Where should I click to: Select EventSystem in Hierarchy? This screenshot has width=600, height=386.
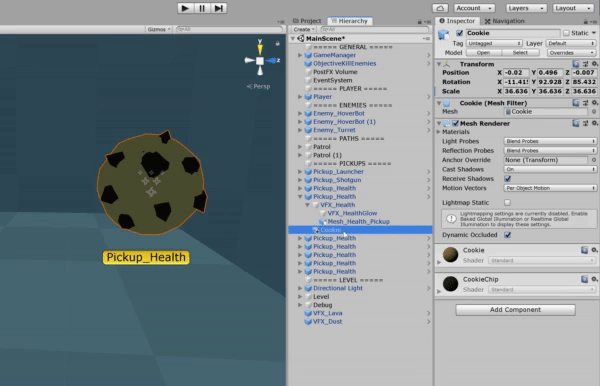point(333,80)
